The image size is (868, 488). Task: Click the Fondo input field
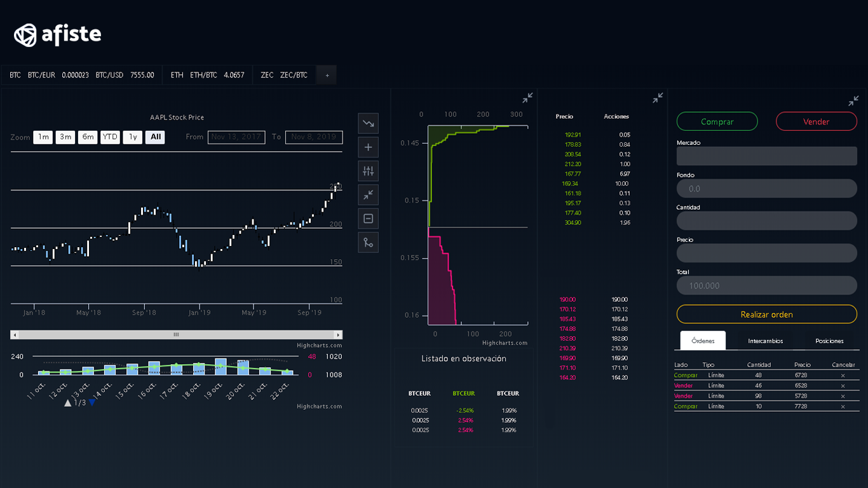(x=767, y=189)
